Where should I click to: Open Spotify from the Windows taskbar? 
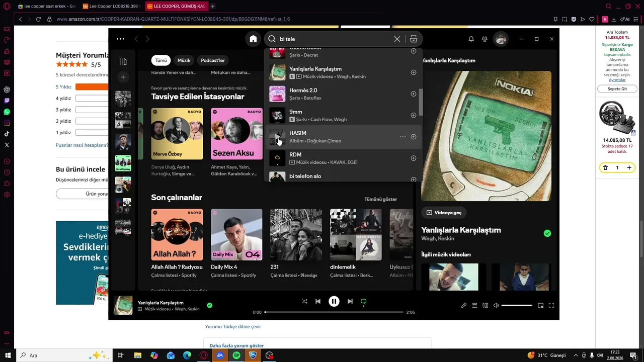pyautogui.click(x=236, y=355)
